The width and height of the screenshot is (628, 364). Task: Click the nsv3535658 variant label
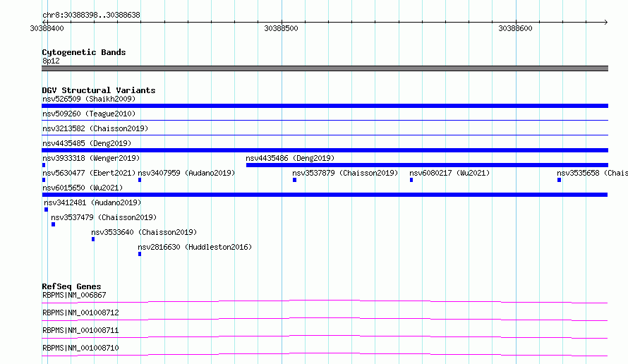pos(592,173)
